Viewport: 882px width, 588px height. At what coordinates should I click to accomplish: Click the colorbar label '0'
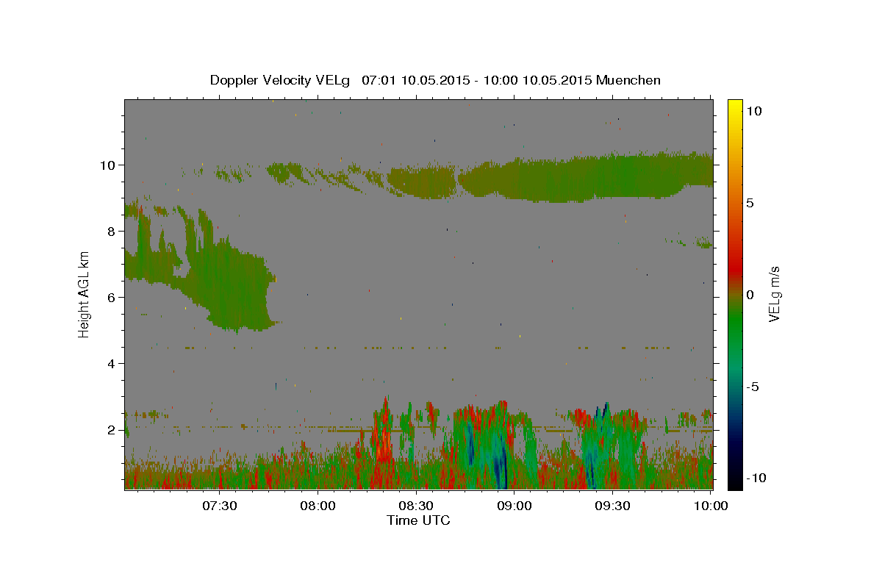tap(749, 295)
